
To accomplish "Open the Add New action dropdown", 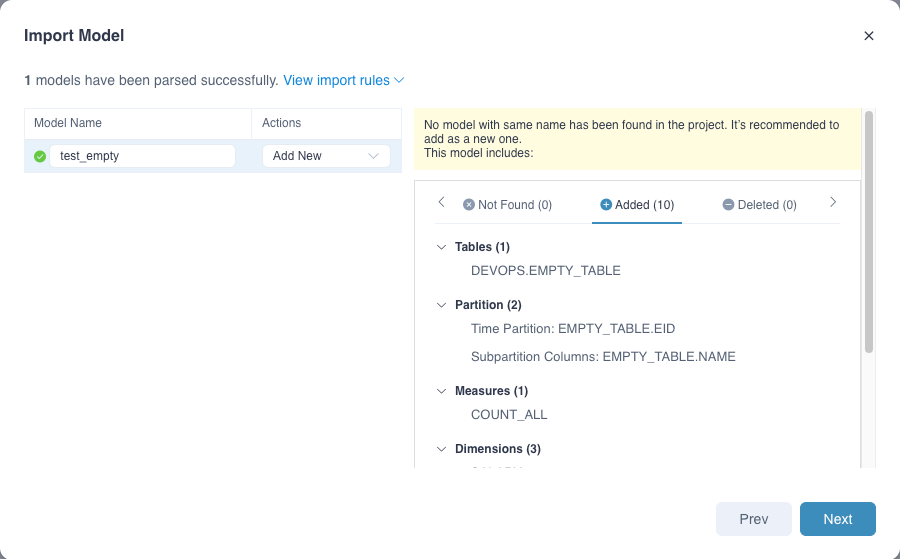I will (x=326, y=156).
